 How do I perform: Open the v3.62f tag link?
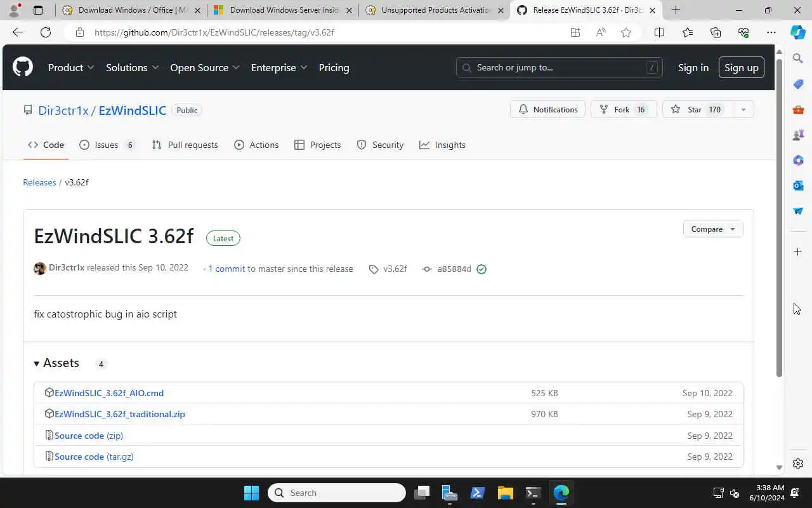coord(388,269)
